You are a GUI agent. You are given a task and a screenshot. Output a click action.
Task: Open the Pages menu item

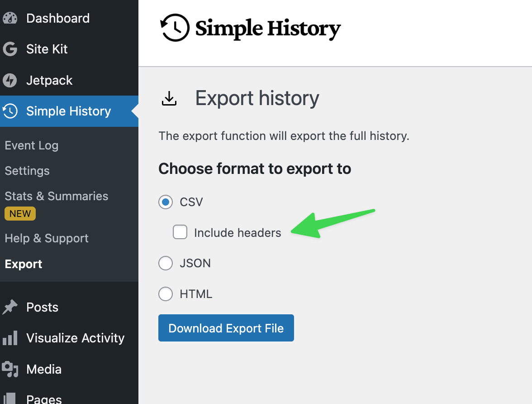click(44, 399)
